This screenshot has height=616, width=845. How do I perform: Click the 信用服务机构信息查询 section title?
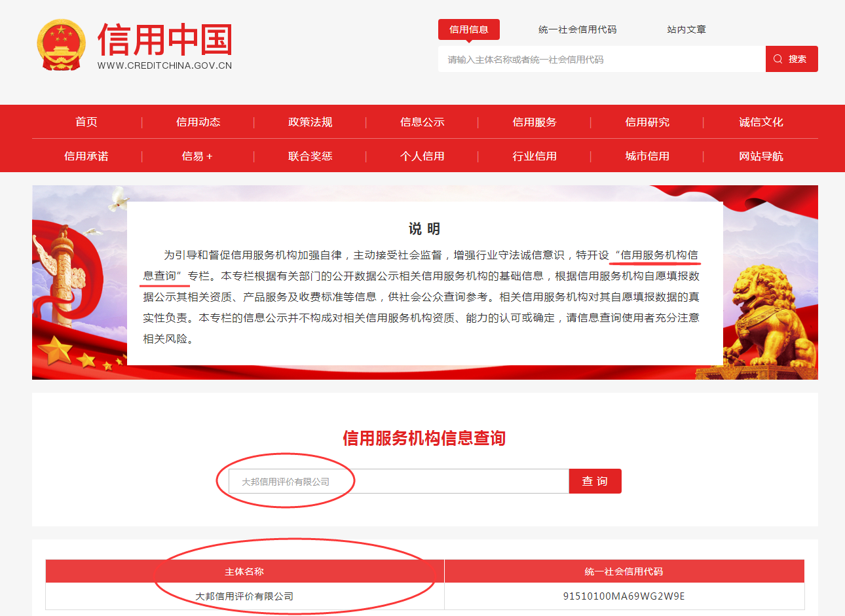[424, 438]
